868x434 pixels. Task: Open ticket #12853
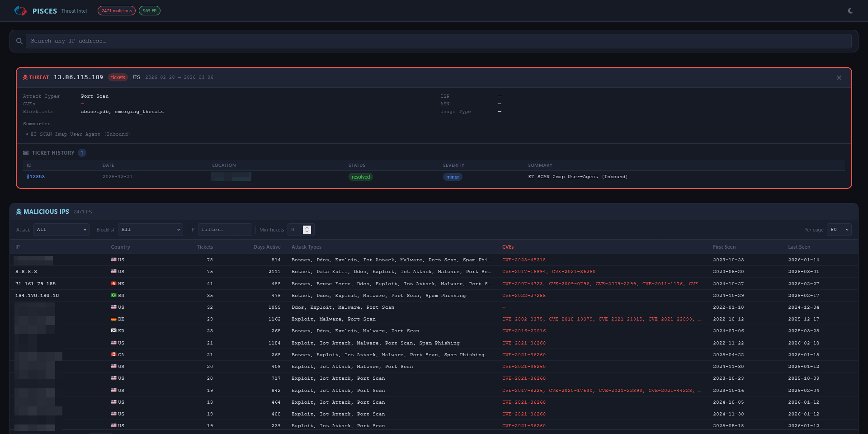point(36,177)
